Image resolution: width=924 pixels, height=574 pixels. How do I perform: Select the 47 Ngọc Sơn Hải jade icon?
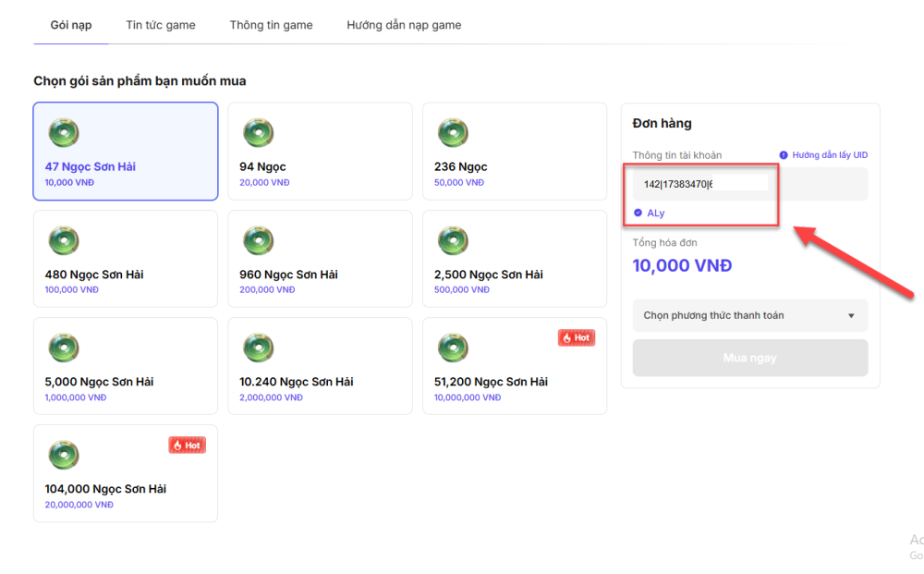[x=64, y=132]
